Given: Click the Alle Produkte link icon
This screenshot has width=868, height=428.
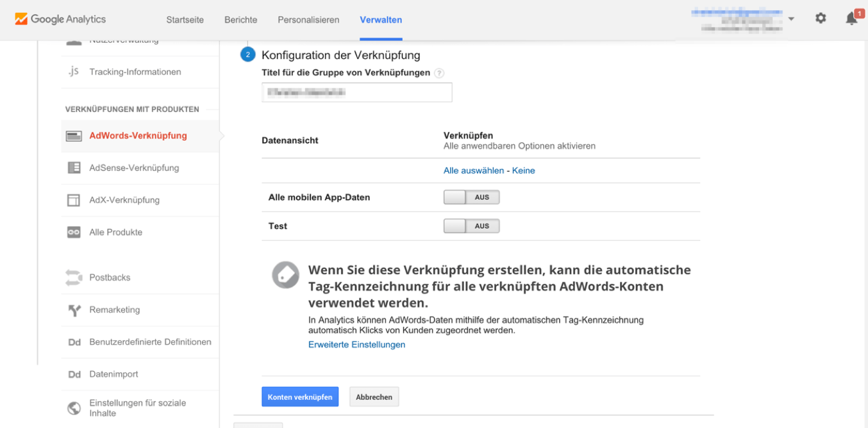Looking at the screenshot, I should click(x=74, y=232).
